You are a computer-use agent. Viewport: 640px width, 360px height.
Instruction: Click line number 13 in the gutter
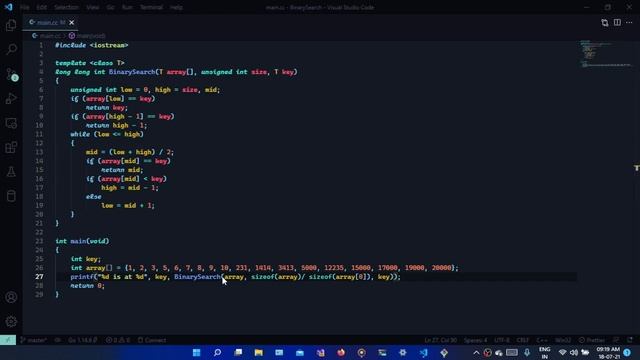pyautogui.click(x=39, y=152)
